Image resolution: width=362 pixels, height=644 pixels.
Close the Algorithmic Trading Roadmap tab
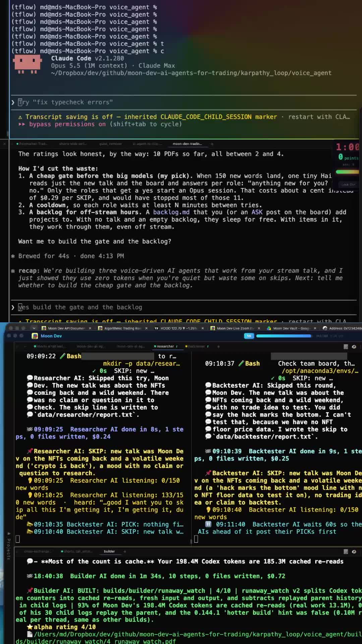[x=146, y=328]
